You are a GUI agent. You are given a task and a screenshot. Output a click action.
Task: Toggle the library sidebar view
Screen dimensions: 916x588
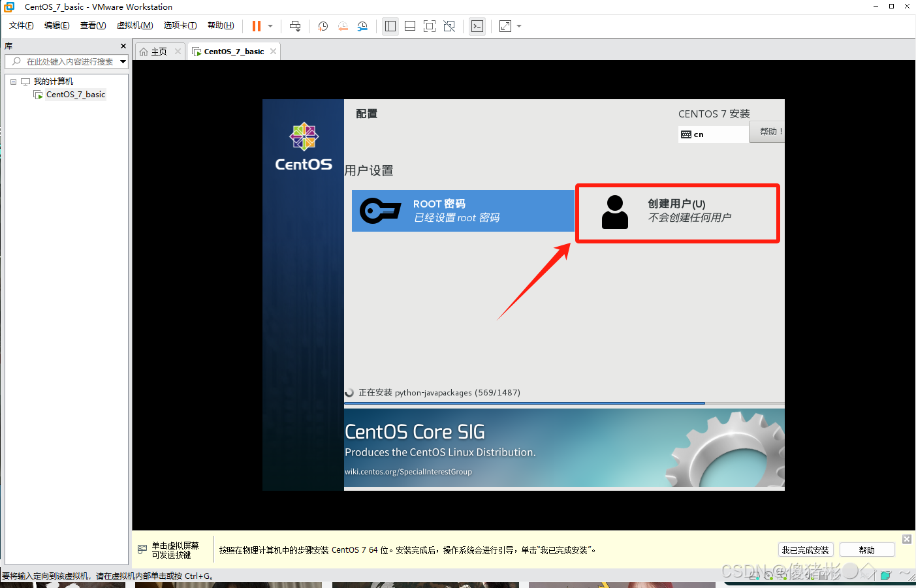click(390, 26)
